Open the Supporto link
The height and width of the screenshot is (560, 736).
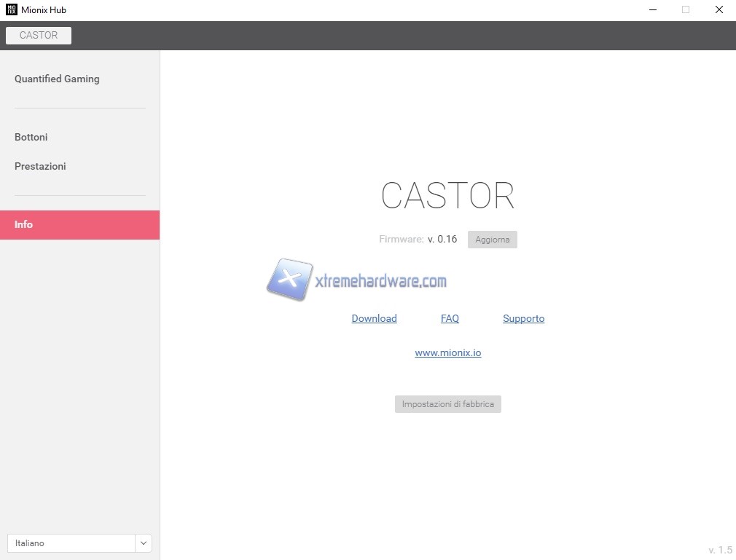click(523, 318)
